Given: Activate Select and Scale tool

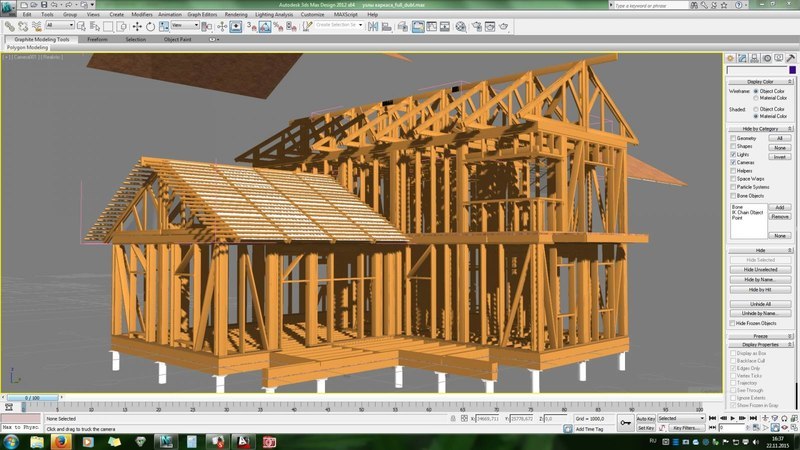Looking at the screenshot, I should (164, 26).
